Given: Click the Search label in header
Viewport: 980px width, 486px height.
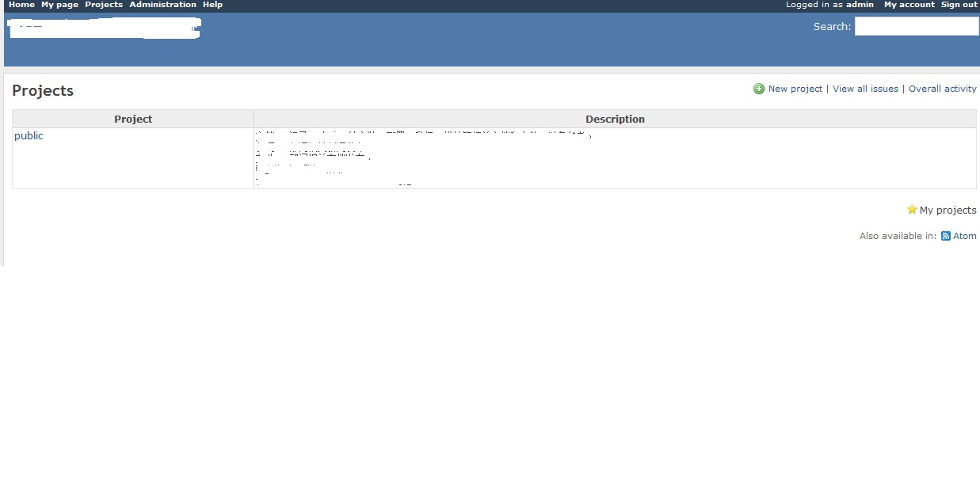Looking at the screenshot, I should click(x=832, y=26).
